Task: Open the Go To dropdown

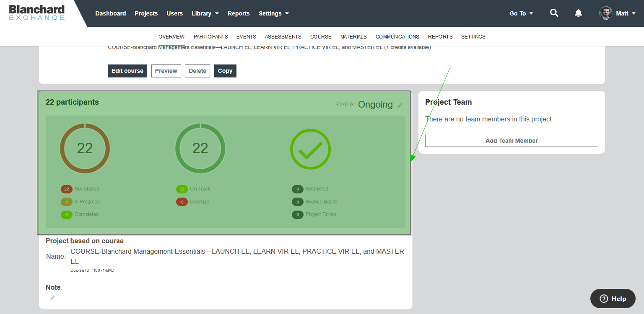Action: 521,13
